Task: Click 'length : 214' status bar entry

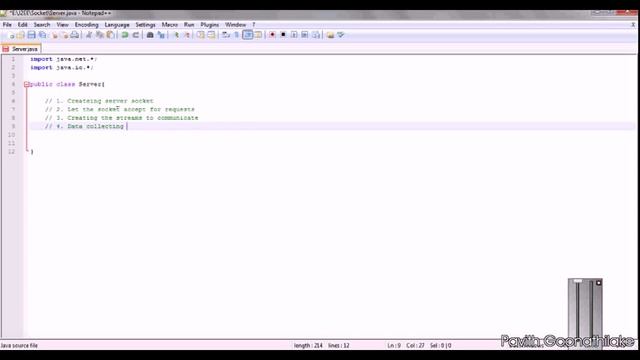Action: (308, 345)
